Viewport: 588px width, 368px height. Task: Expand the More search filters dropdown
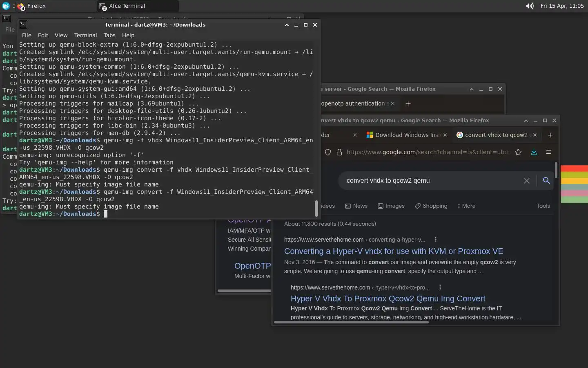pos(466,206)
